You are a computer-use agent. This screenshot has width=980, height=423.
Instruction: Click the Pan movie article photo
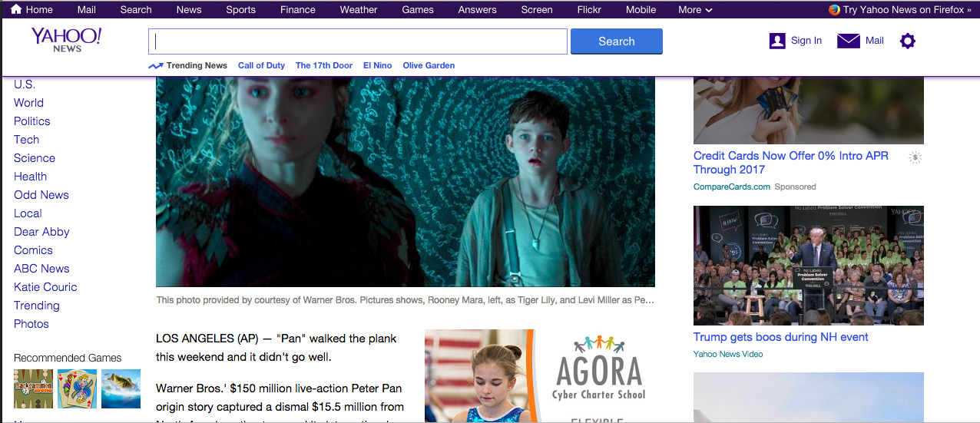pos(406,182)
